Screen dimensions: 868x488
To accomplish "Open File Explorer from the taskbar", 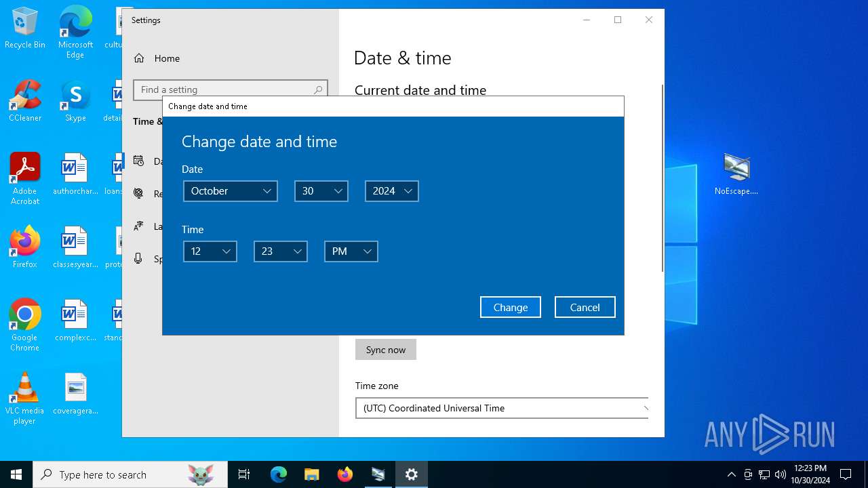I will [312, 474].
